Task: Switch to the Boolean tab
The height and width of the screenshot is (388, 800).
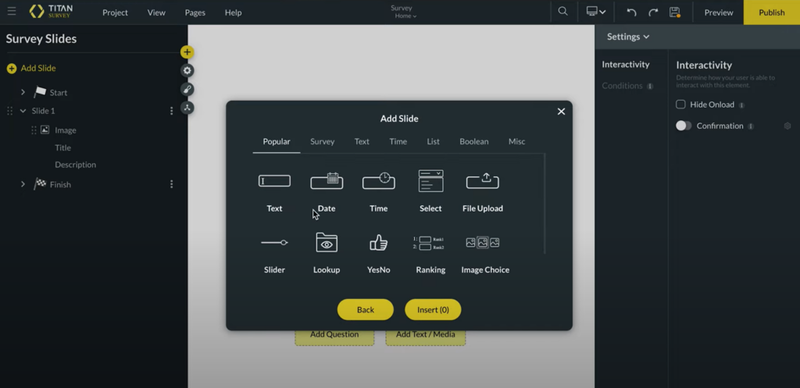Action: (473, 141)
